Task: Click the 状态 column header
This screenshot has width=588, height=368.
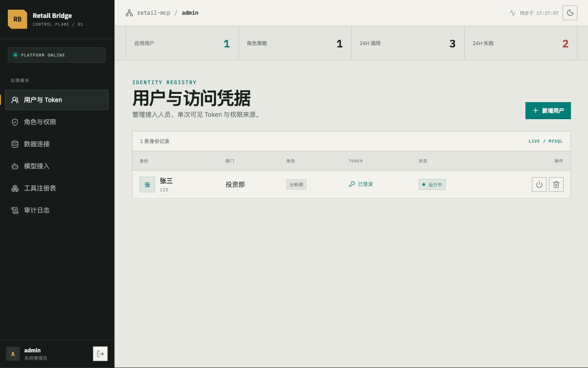Action: 423,161
